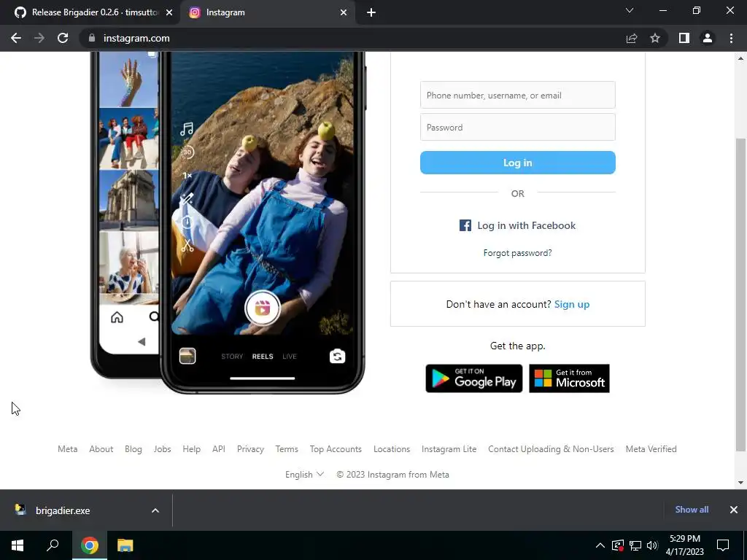
Task: Click the blue Log in button
Action: pyautogui.click(x=518, y=163)
